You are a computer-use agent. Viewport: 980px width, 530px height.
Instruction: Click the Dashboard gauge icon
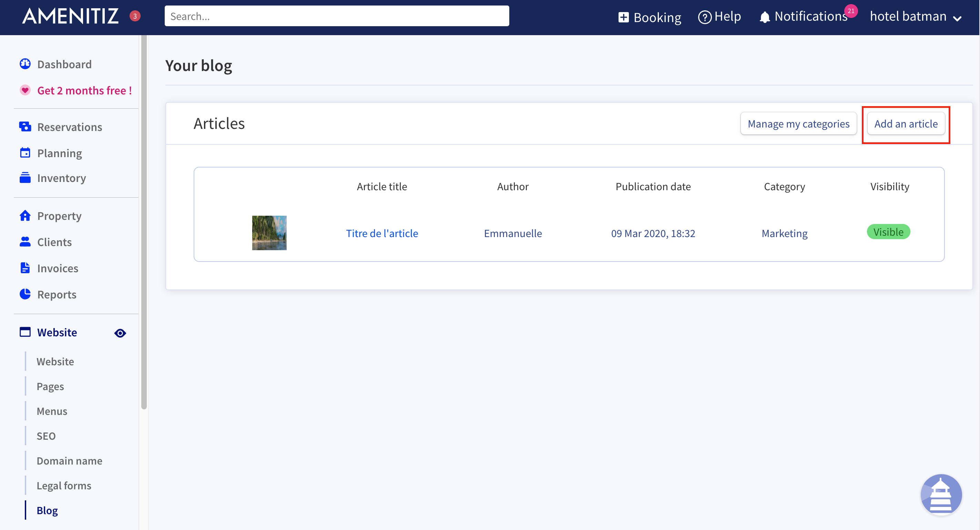point(25,64)
